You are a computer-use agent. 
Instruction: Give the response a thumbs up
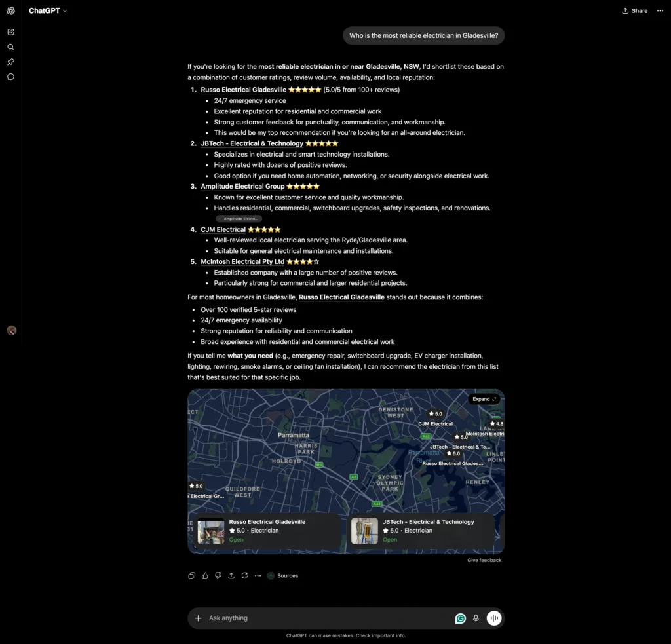pos(205,575)
